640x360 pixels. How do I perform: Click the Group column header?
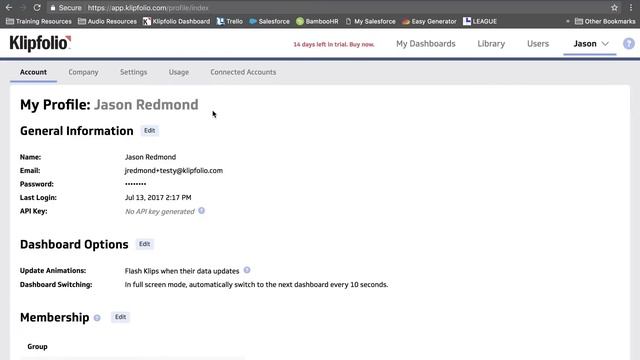point(37,347)
